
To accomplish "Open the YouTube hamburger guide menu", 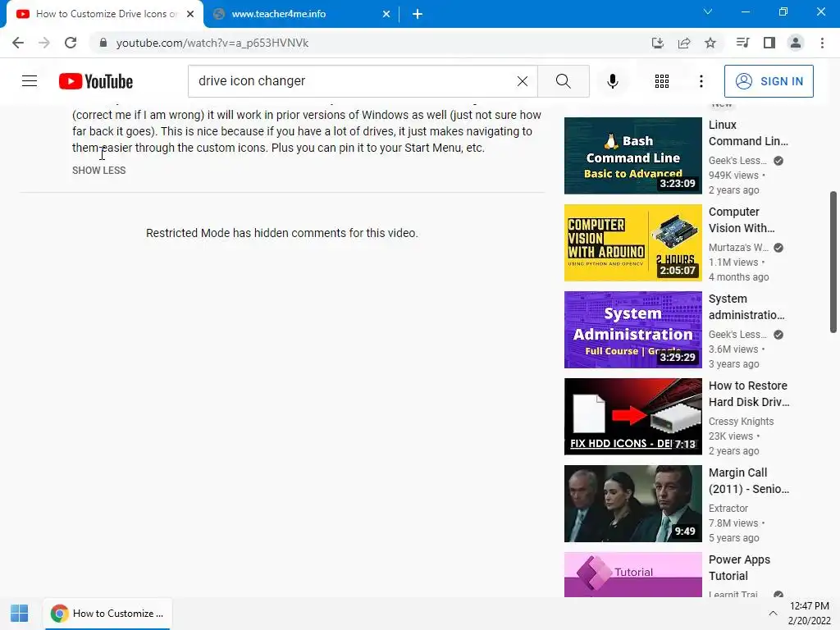I will (30, 81).
